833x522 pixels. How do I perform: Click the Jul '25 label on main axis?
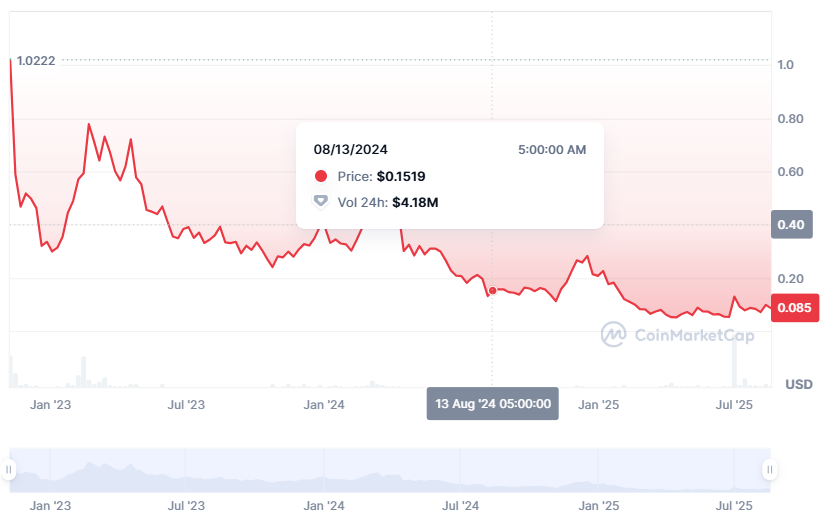click(x=734, y=405)
